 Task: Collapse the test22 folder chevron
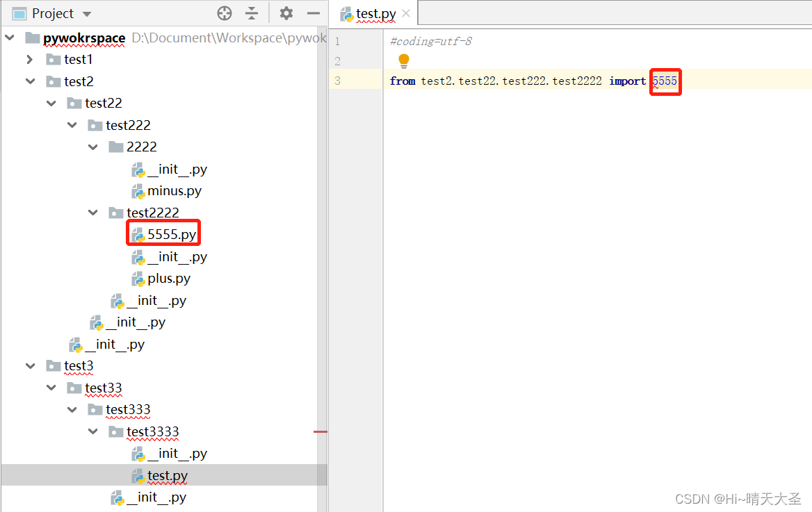(51, 103)
